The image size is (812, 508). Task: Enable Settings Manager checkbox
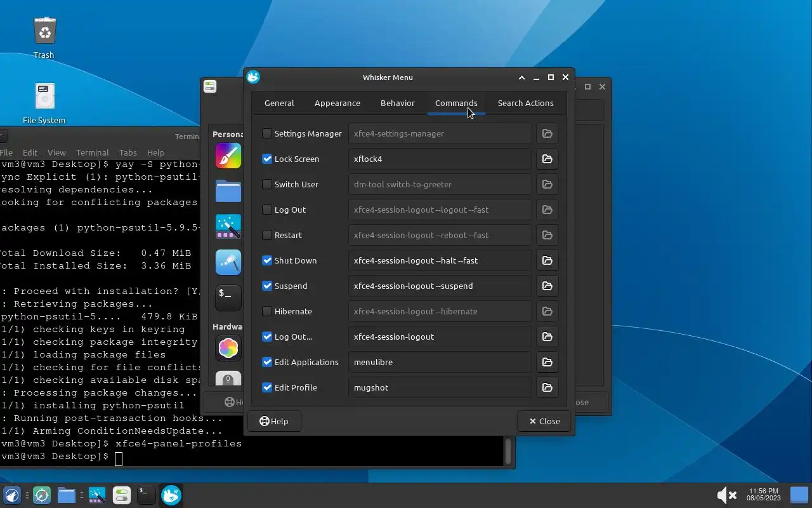click(x=267, y=133)
